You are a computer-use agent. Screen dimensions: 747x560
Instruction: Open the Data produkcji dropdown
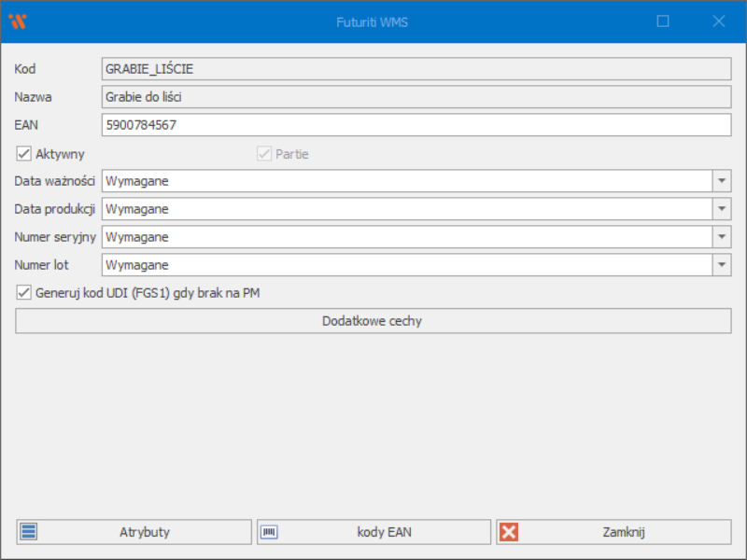click(722, 209)
